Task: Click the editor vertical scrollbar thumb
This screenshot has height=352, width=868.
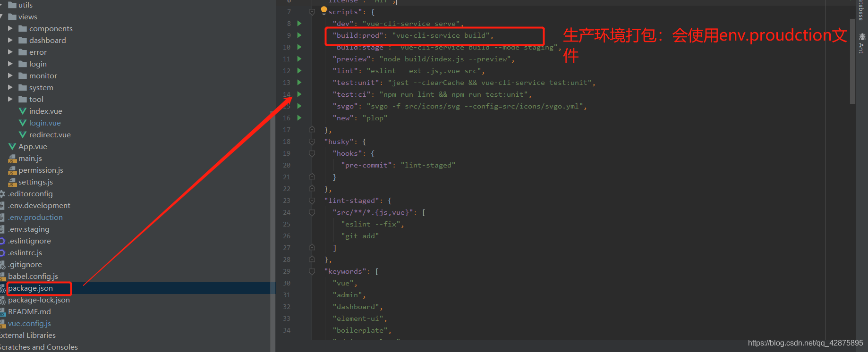Action: pyautogui.click(x=852, y=61)
